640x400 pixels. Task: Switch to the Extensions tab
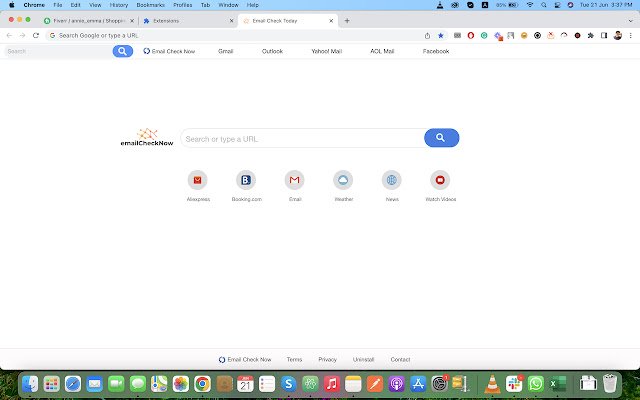click(188, 21)
